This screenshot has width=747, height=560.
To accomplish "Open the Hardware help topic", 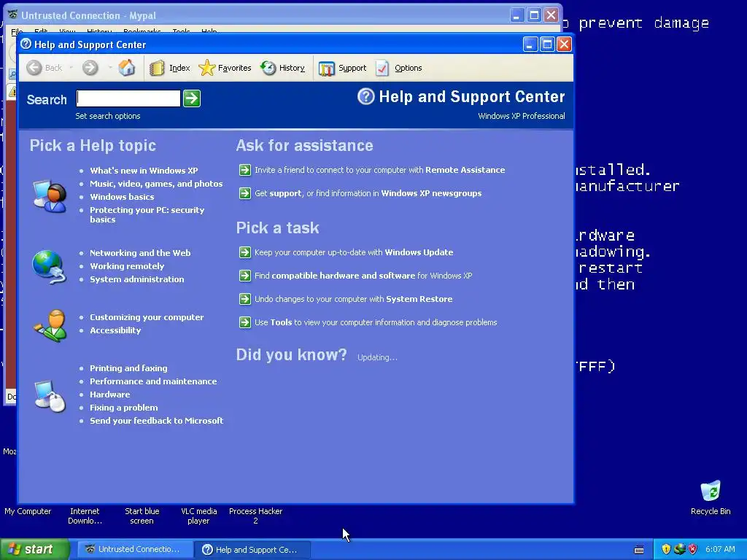I will (110, 394).
